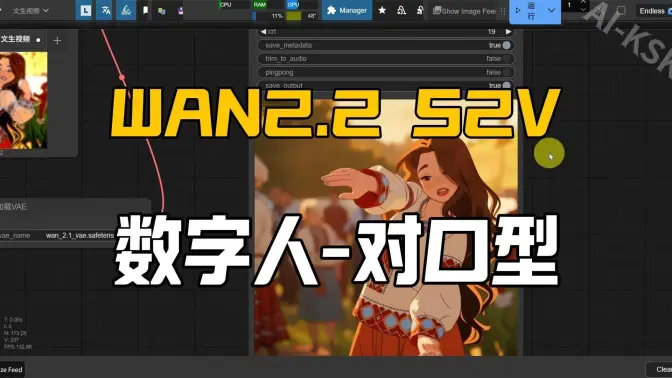This screenshot has height=378, width=672.
Task: Click the blue triangle logo icon
Action: tap(126, 10)
